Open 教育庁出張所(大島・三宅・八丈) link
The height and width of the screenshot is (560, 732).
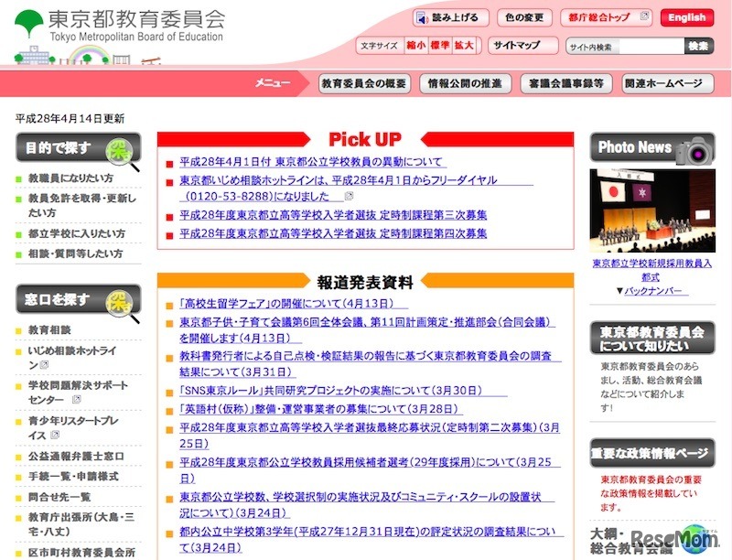(x=81, y=524)
